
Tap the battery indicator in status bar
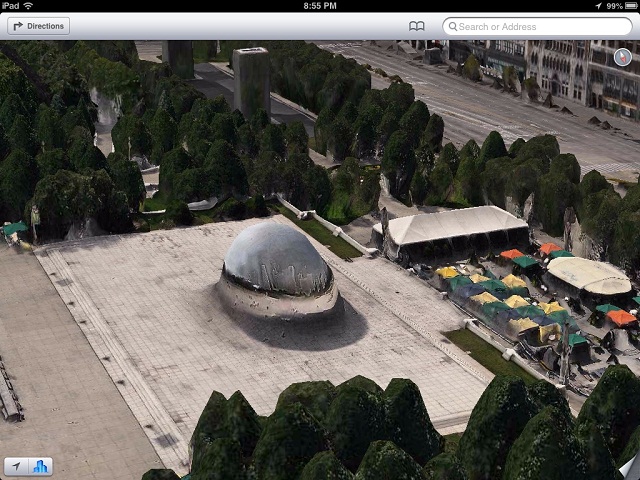627,6
